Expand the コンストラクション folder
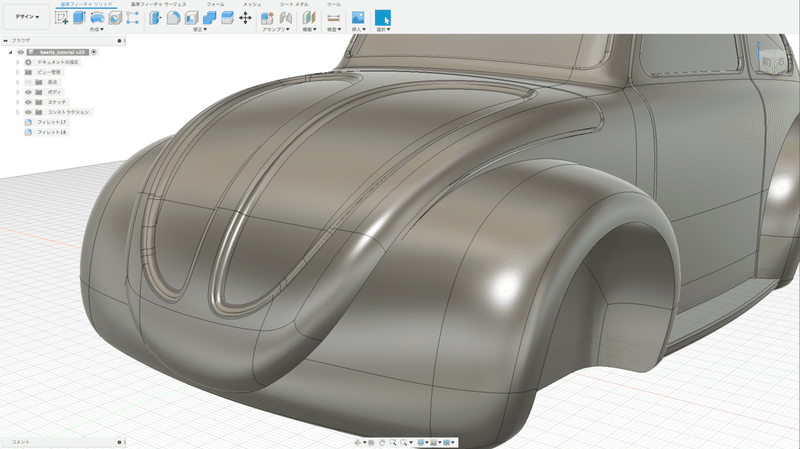 [x=17, y=112]
